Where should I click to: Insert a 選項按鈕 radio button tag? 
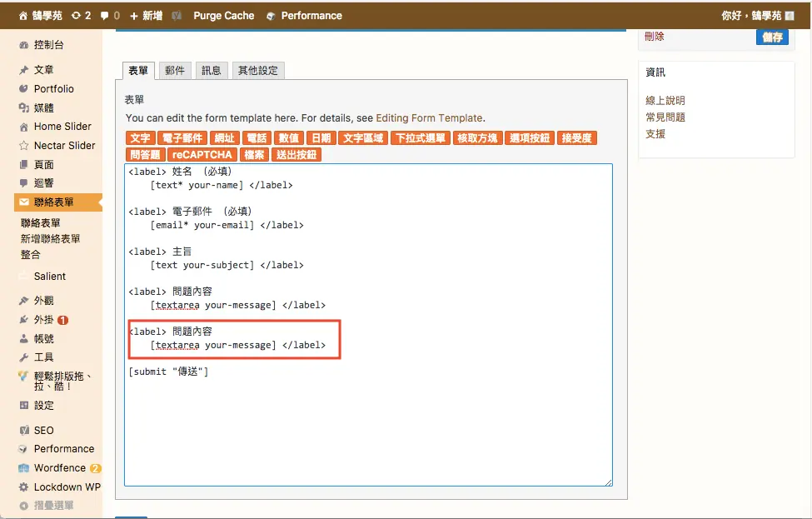pyautogui.click(x=530, y=138)
